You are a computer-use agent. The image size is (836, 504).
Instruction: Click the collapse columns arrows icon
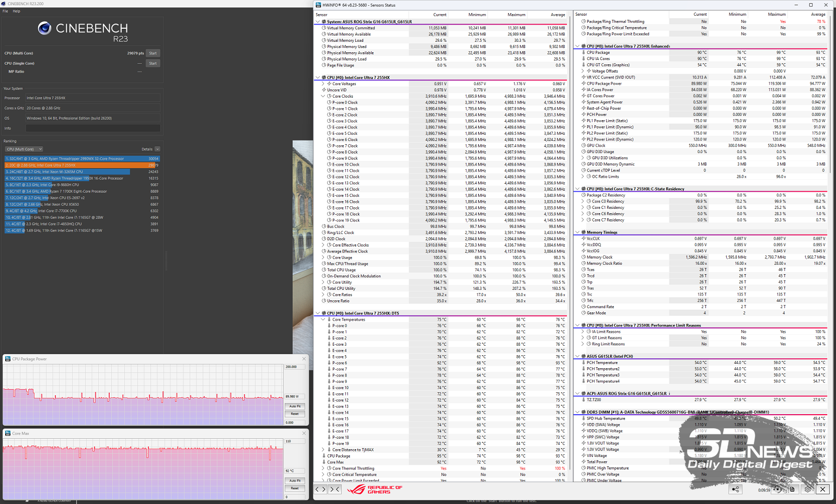[x=334, y=489]
